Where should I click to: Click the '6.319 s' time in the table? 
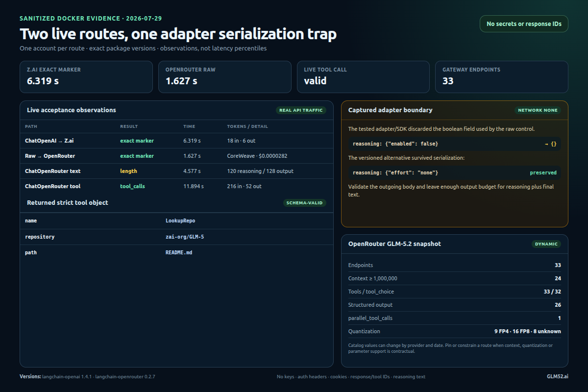click(x=192, y=141)
